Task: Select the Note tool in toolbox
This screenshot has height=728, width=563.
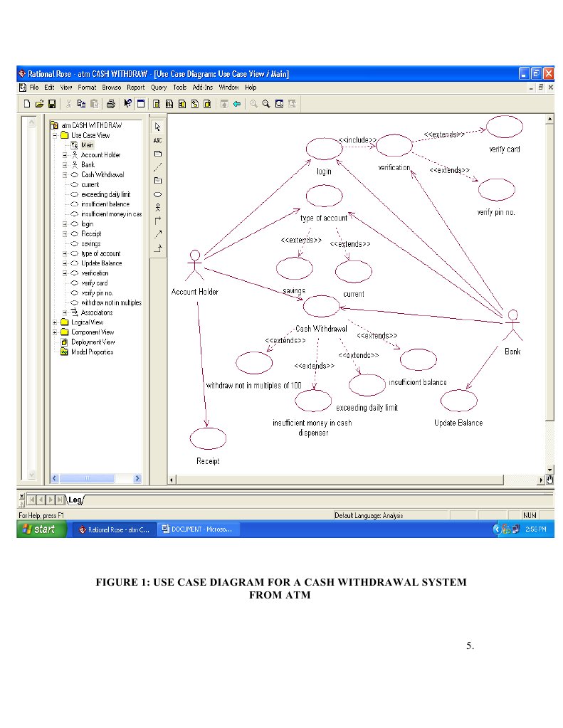Action: click(158, 154)
